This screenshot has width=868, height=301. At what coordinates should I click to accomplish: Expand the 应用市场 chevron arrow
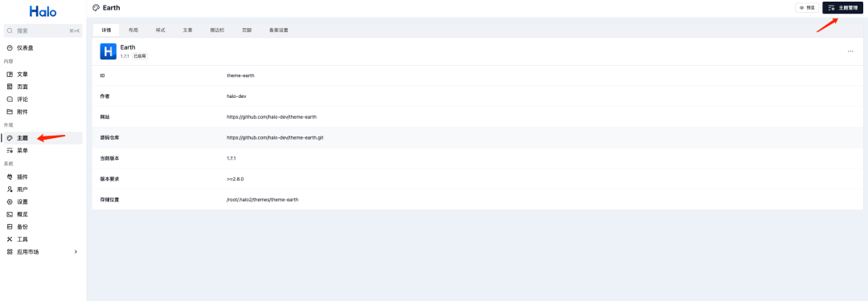coord(76,252)
